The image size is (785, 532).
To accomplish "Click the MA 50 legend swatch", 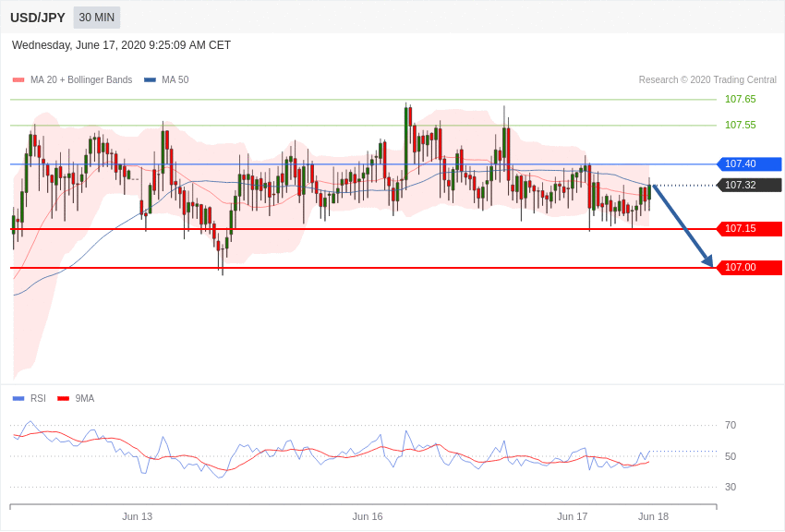I will [x=151, y=80].
